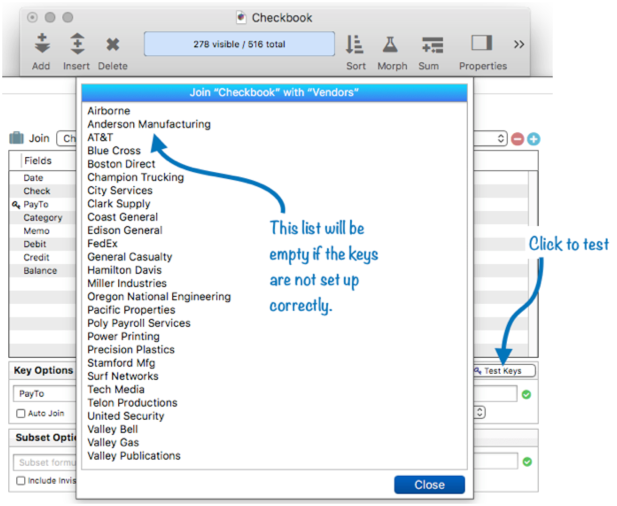Select Blue Cross in the list
The width and height of the screenshot is (617, 506).
[114, 151]
